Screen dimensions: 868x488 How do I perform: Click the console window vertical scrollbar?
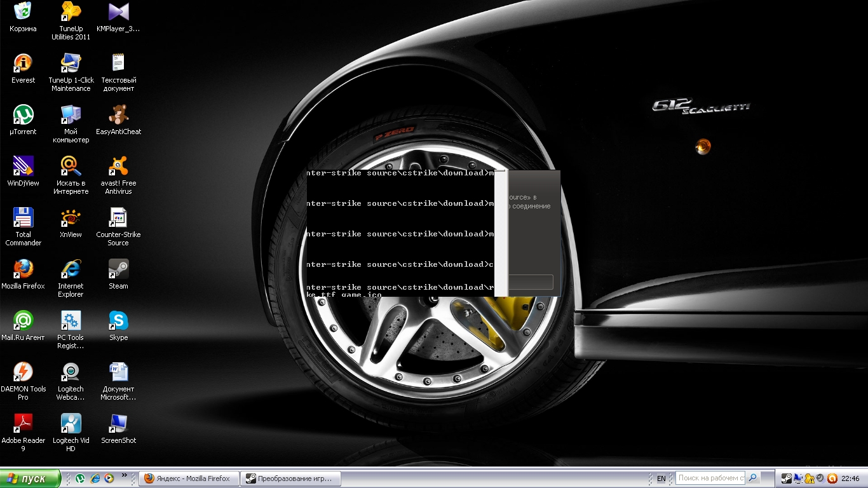[x=500, y=233]
